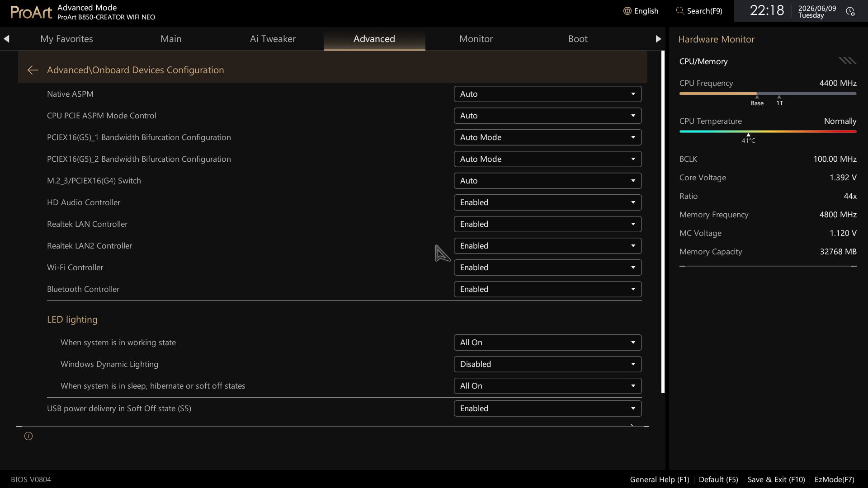Click the CPU Temperature color bar
Viewport: 868px width, 488px height.
(x=768, y=131)
